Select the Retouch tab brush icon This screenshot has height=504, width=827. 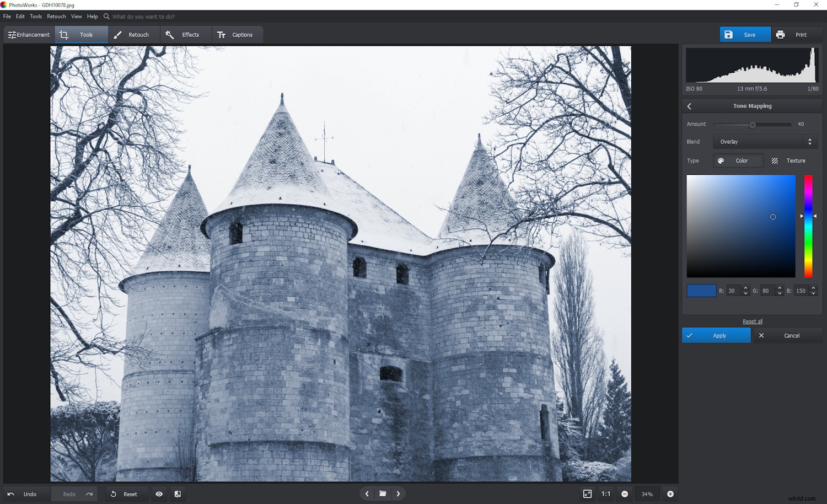(117, 34)
